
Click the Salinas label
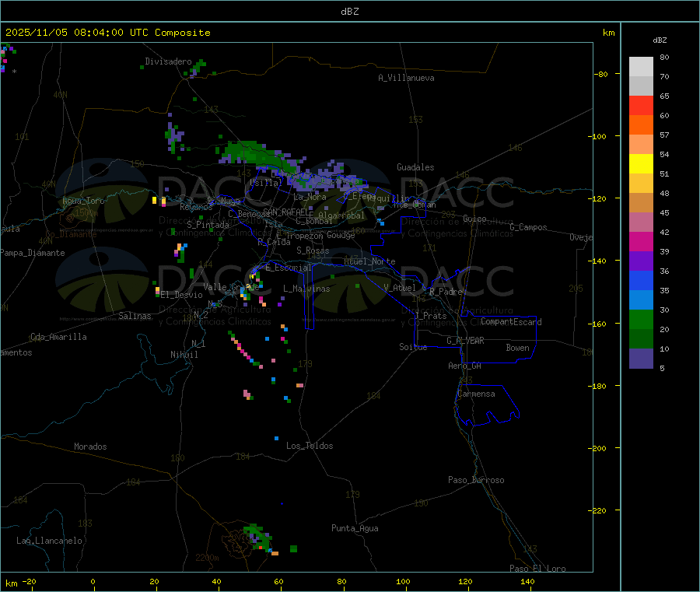135,316
